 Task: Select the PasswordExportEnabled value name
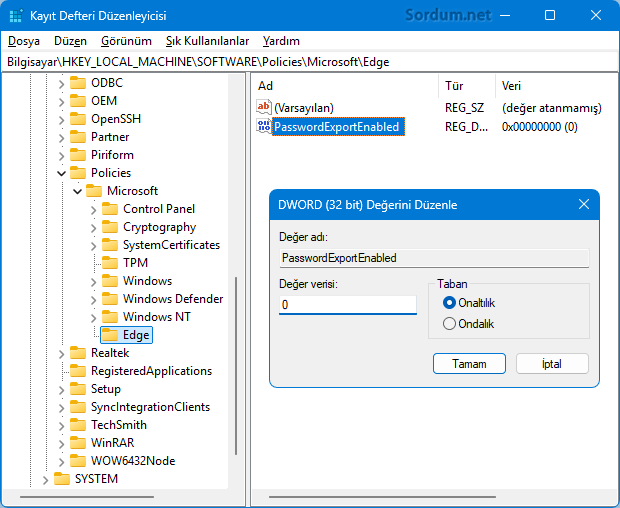click(x=338, y=127)
